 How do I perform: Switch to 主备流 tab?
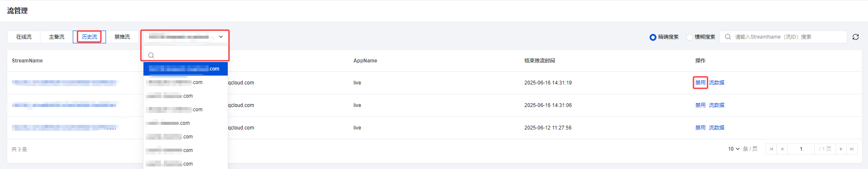tap(57, 37)
